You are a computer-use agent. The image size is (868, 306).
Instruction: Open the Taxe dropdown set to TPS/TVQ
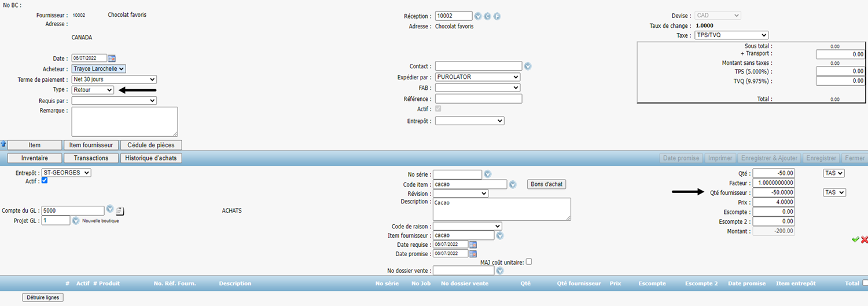(x=731, y=35)
